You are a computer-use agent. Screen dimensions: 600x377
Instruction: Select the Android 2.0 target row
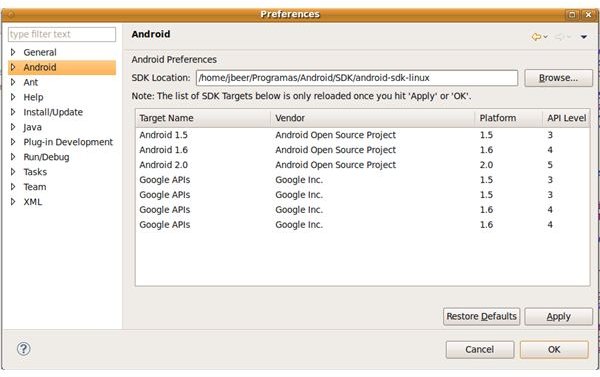pos(362,165)
